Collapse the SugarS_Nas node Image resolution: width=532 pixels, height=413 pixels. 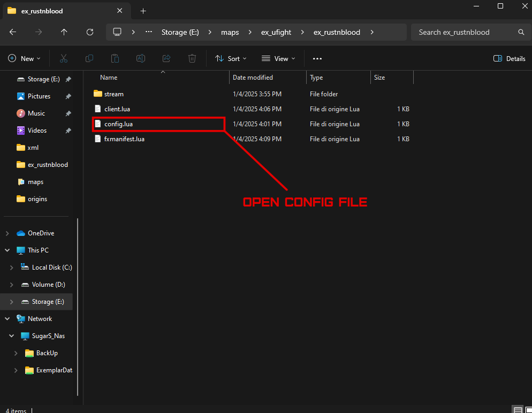pos(12,336)
